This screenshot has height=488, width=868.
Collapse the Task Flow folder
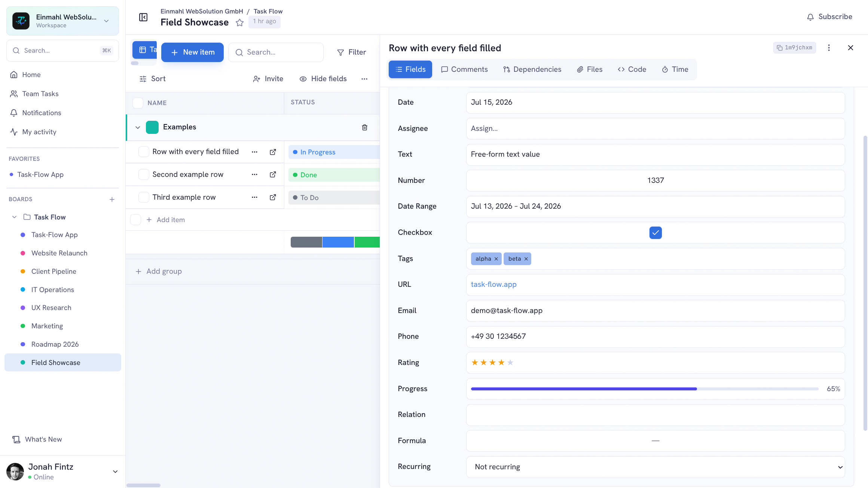14,217
